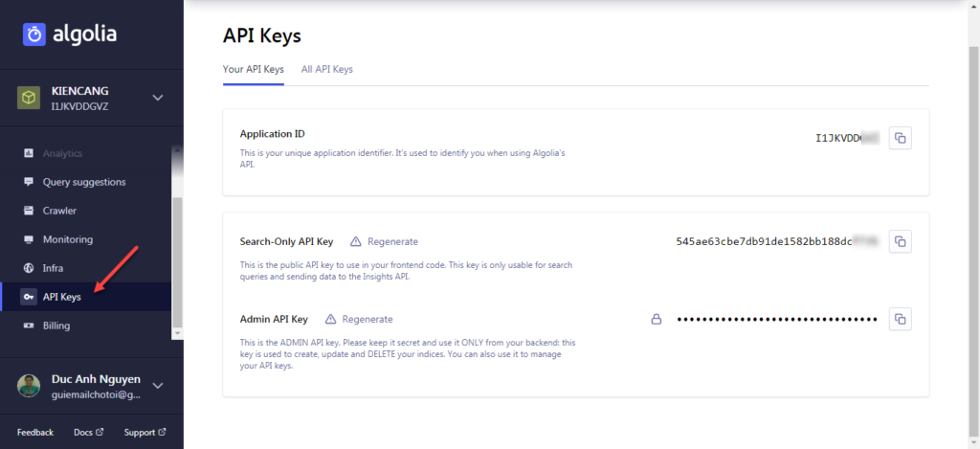Screen dimensions: 980x449
Task: Open Analytics in the sidebar
Action: coord(62,153)
